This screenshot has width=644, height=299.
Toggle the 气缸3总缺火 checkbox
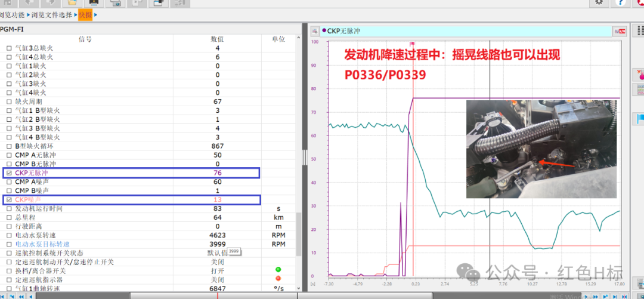[x=9, y=48]
